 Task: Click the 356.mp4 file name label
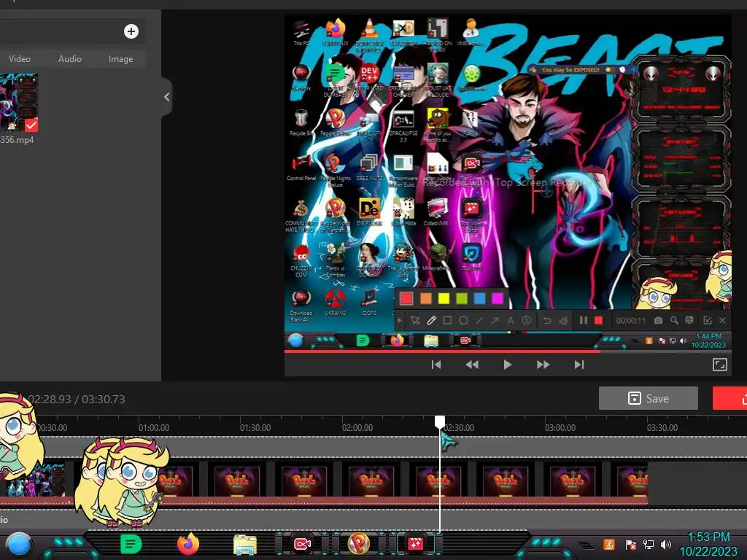click(18, 140)
